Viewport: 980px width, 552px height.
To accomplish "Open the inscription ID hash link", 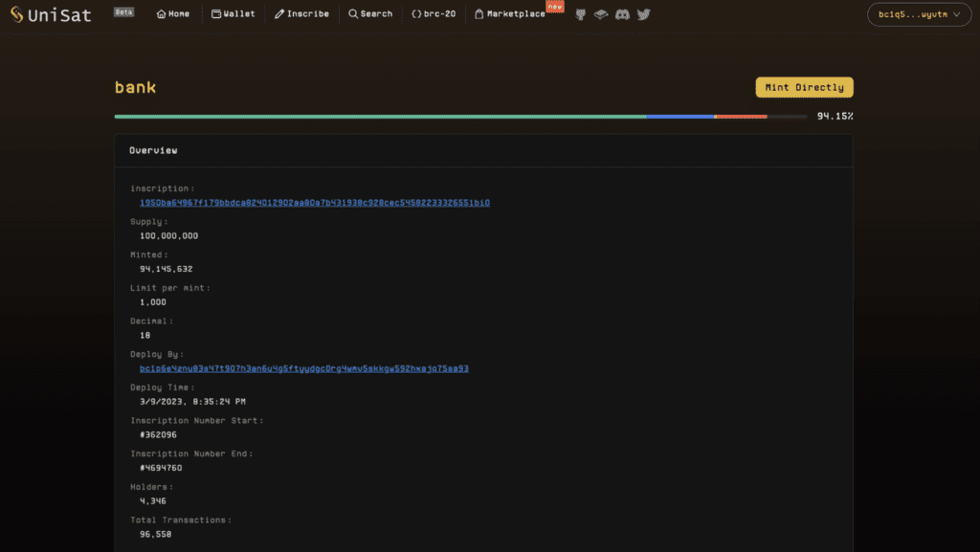I will [x=314, y=203].
